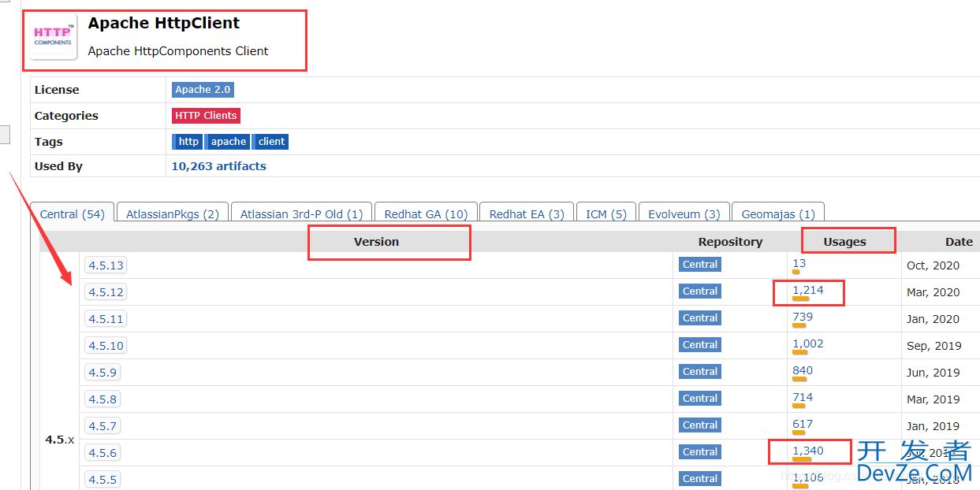Click the Categories row label
980x490 pixels.
(66, 116)
